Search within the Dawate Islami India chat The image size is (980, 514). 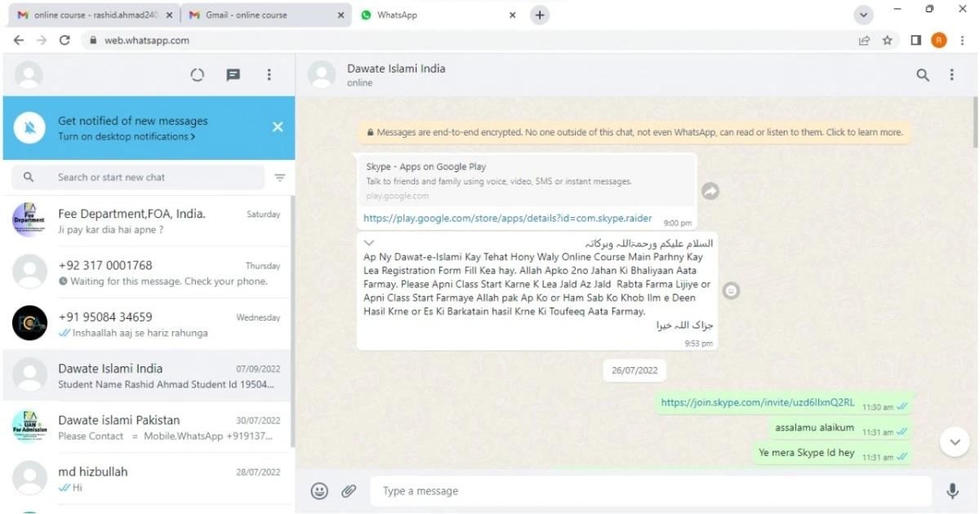pyautogui.click(x=923, y=75)
